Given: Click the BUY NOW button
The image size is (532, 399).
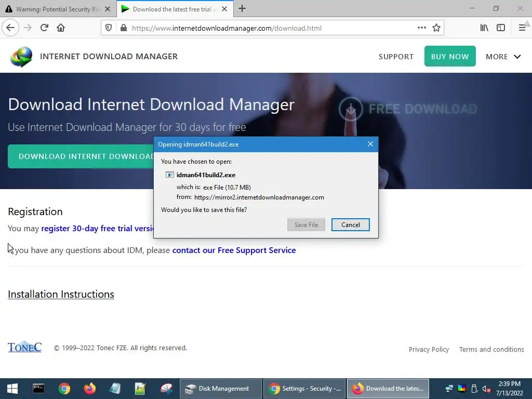Looking at the screenshot, I should tap(450, 56).
